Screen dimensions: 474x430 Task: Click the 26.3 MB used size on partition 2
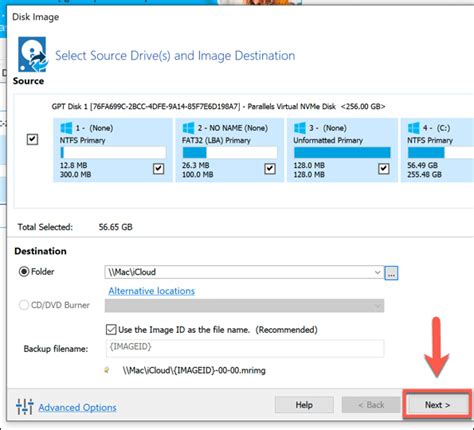[x=195, y=165]
